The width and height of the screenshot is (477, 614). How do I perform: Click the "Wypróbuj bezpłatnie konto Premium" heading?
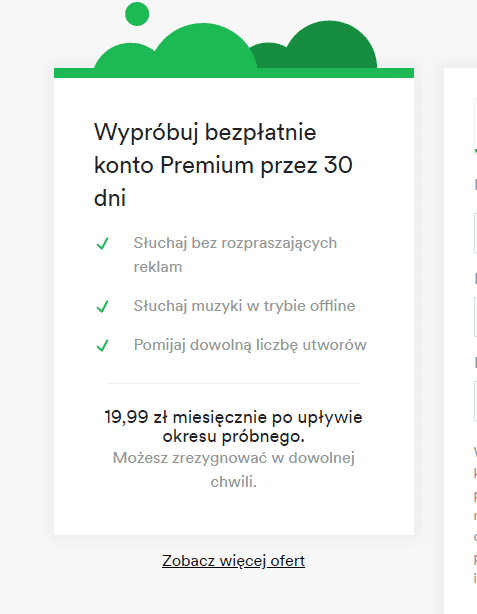223,164
